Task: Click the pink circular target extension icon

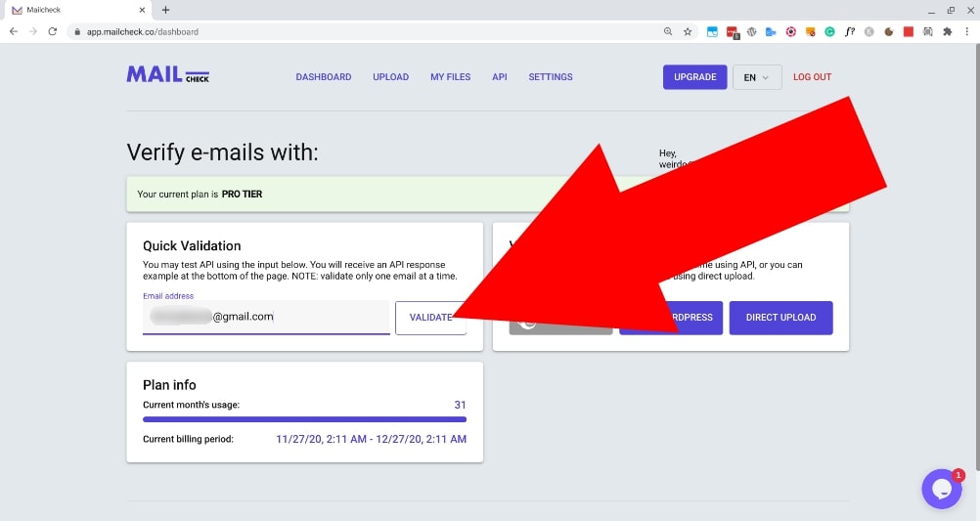Action: [790, 32]
